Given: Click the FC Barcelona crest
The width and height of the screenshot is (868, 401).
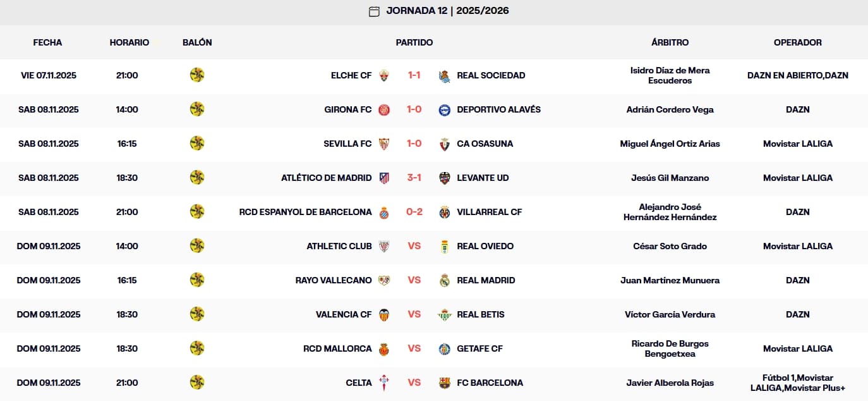Looking at the screenshot, I should point(445,383).
